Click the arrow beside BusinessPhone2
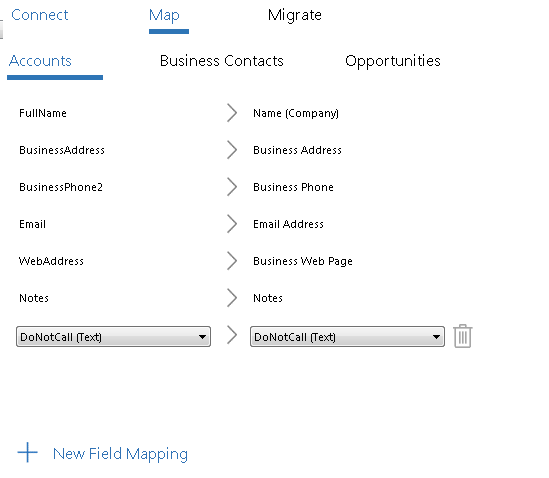The width and height of the screenshot is (549, 478). (x=231, y=187)
